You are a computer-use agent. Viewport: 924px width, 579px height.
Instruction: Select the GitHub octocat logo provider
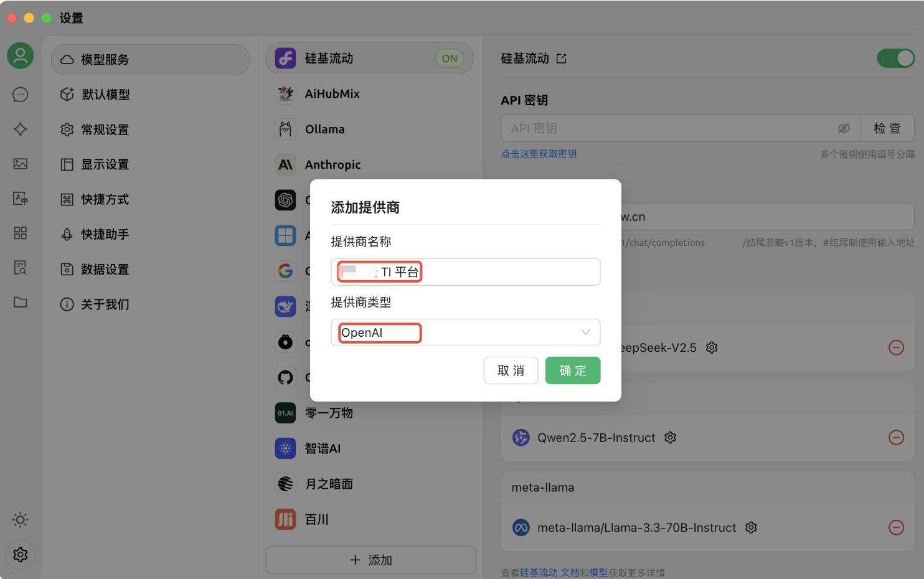[286, 377]
